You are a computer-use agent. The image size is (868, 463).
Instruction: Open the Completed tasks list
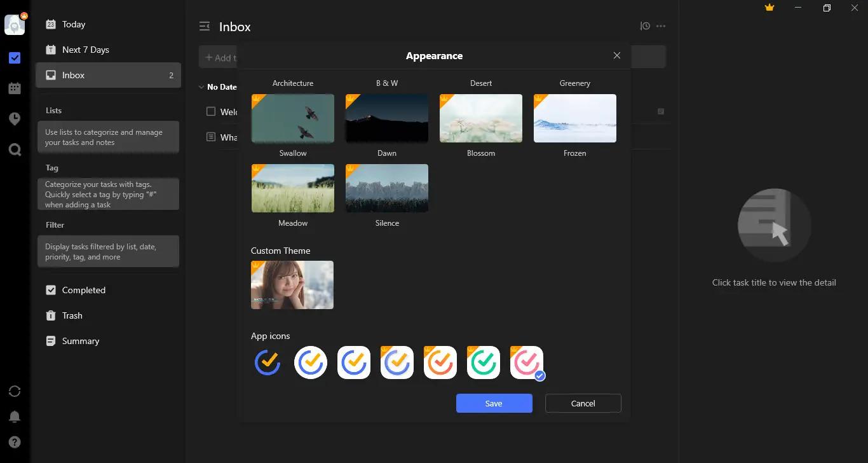[x=83, y=290]
